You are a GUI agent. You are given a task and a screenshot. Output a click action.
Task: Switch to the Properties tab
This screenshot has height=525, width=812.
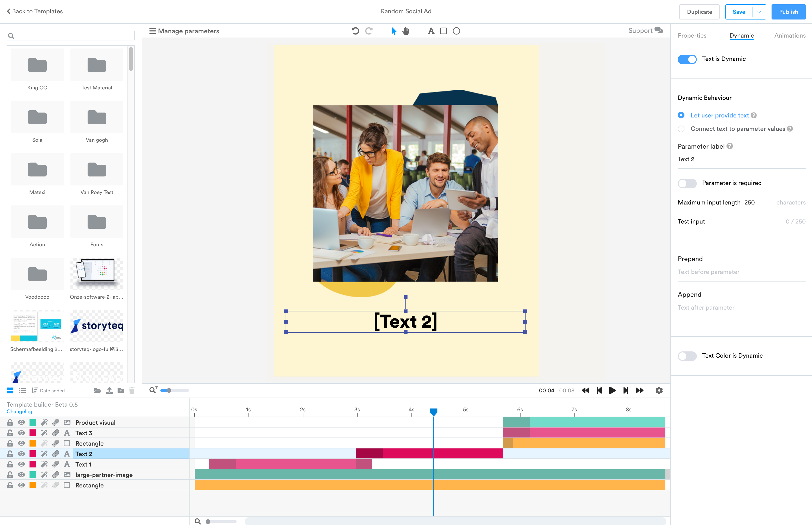pos(693,35)
